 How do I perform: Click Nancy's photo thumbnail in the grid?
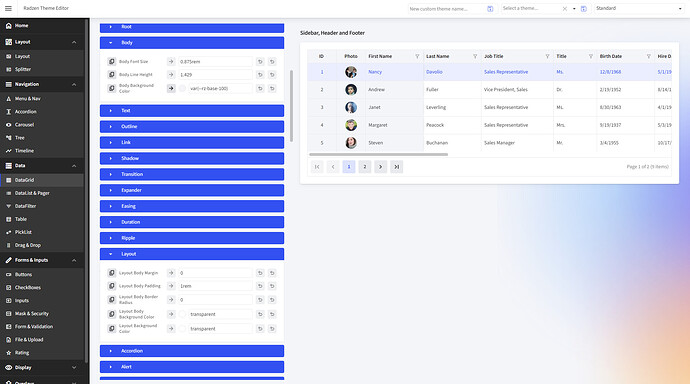351,72
